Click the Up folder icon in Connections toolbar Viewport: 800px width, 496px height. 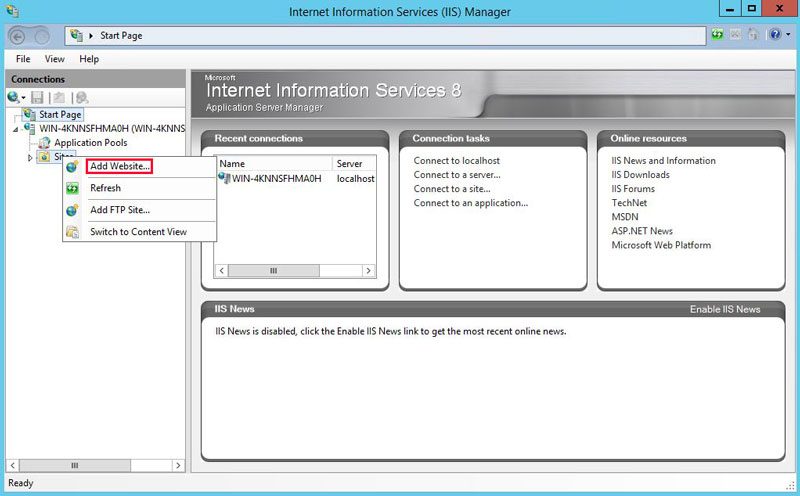pyautogui.click(x=60, y=97)
